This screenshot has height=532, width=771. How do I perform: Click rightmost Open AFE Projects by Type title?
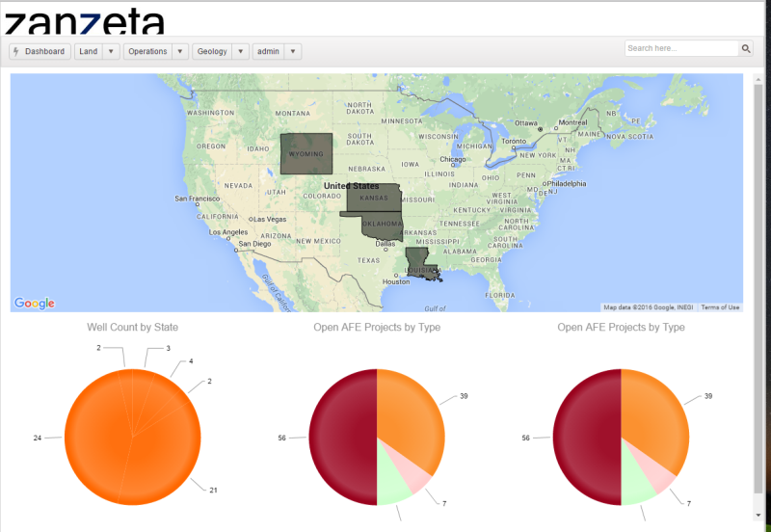tap(621, 328)
